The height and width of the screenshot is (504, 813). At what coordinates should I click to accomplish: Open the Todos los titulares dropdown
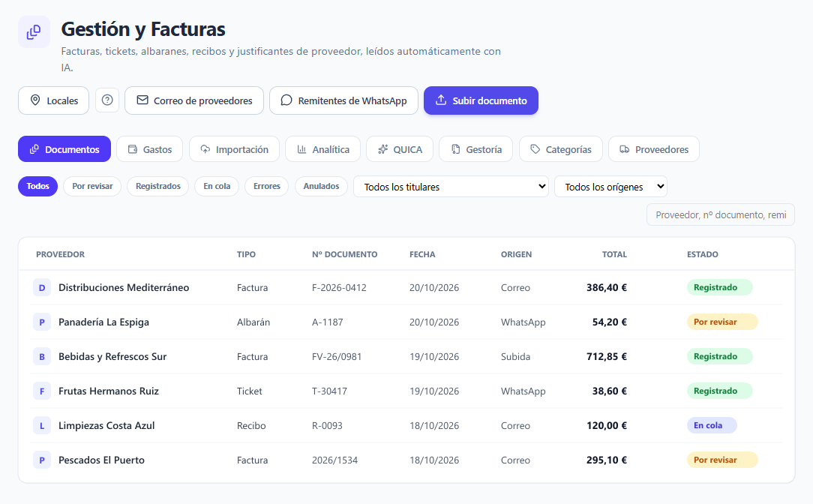pos(451,187)
